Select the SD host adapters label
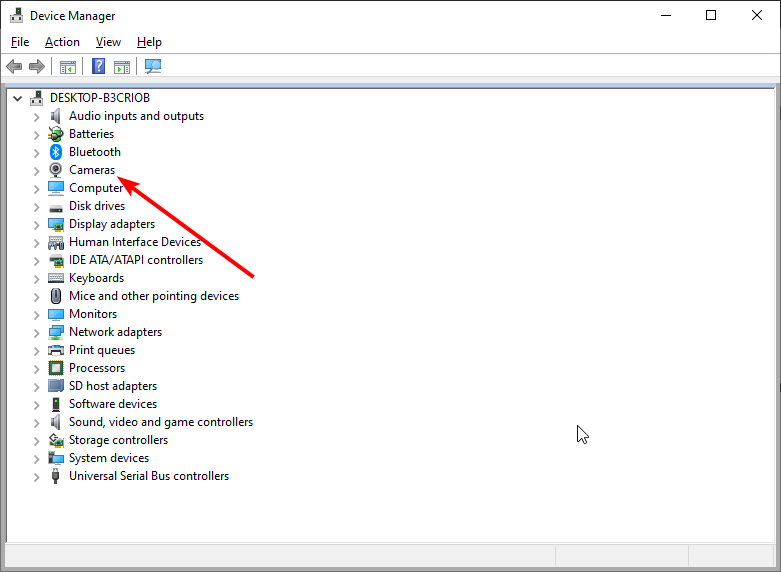 113,386
